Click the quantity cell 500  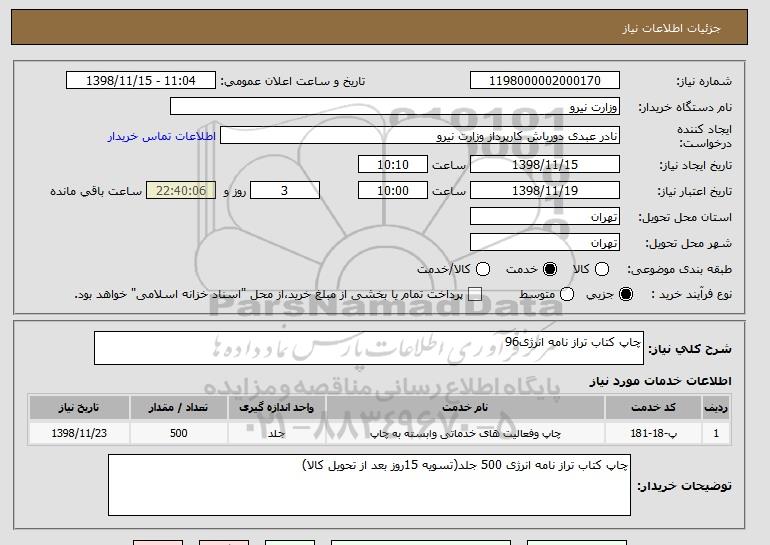178,433
